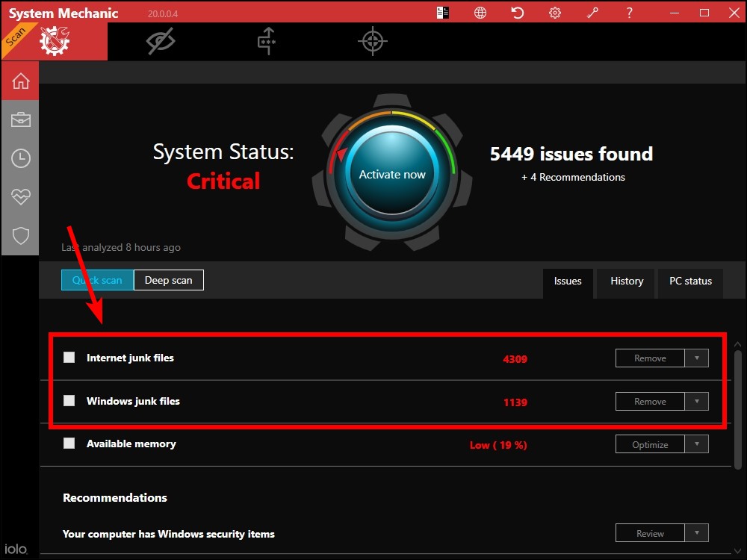
Task: Click the Internet junk files label
Action: pyautogui.click(x=130, y=358)
